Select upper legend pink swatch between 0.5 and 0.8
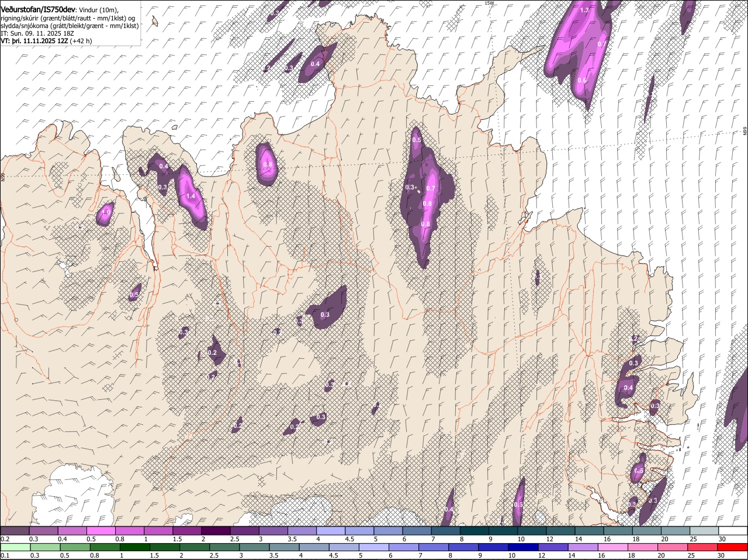This screenshot has width=748, height=560. [101, 530]
